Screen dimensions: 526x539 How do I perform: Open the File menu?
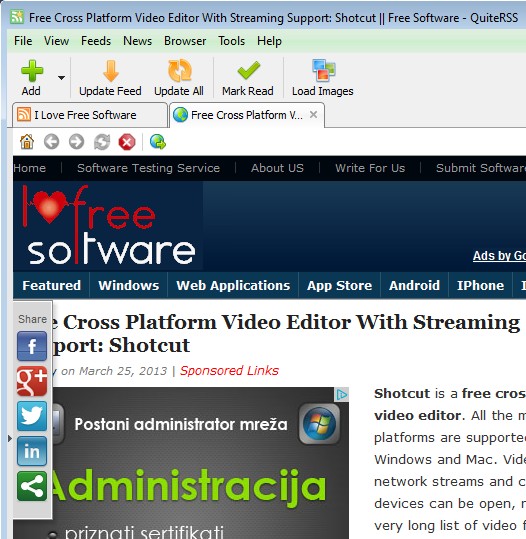pos(23,41)
